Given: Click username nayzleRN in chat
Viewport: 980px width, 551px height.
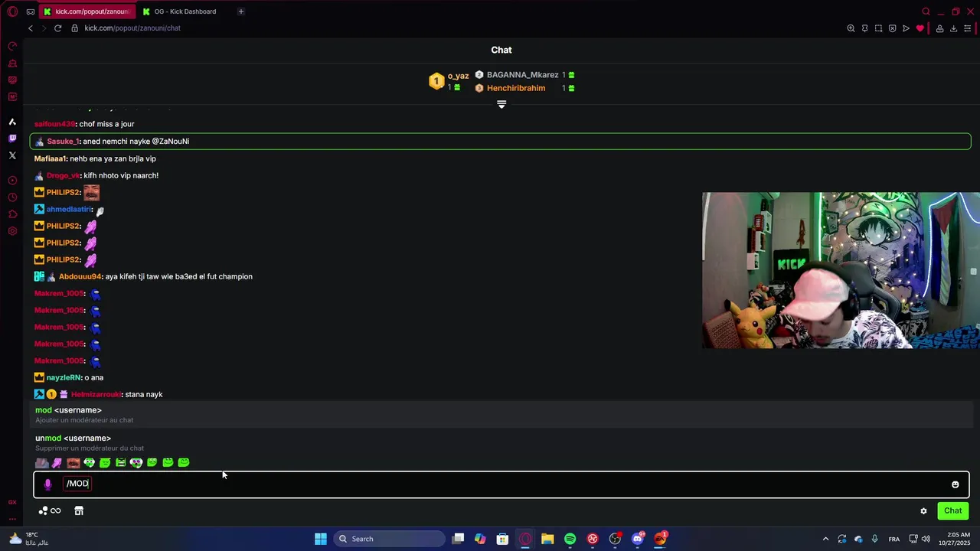Looking at the screenshot, I should point(64,378).
